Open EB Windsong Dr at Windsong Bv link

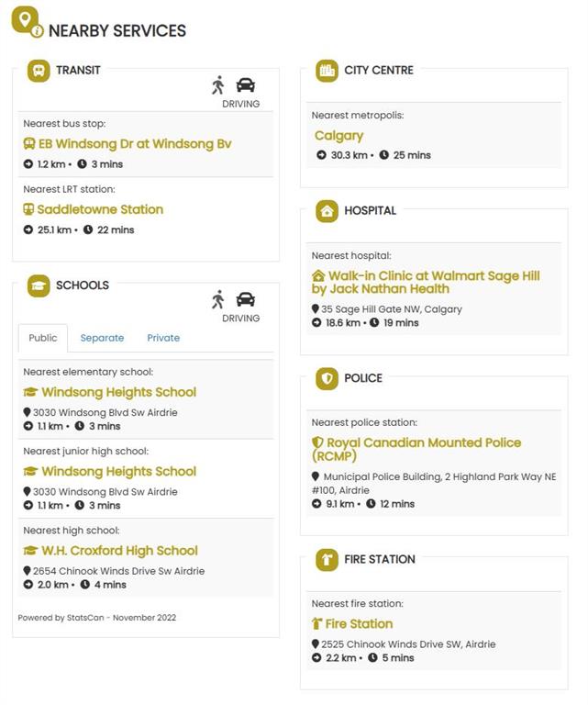tap(134, 144)
